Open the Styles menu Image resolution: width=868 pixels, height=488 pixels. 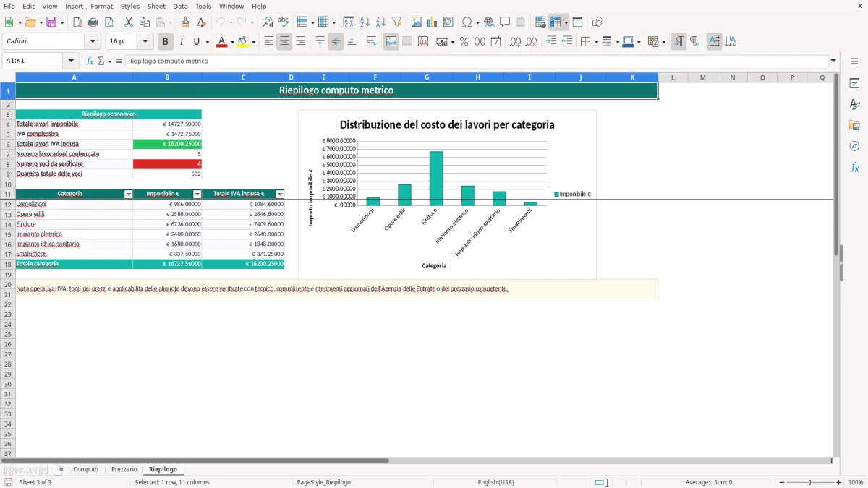pyautogui.click(x=130, y=6)
